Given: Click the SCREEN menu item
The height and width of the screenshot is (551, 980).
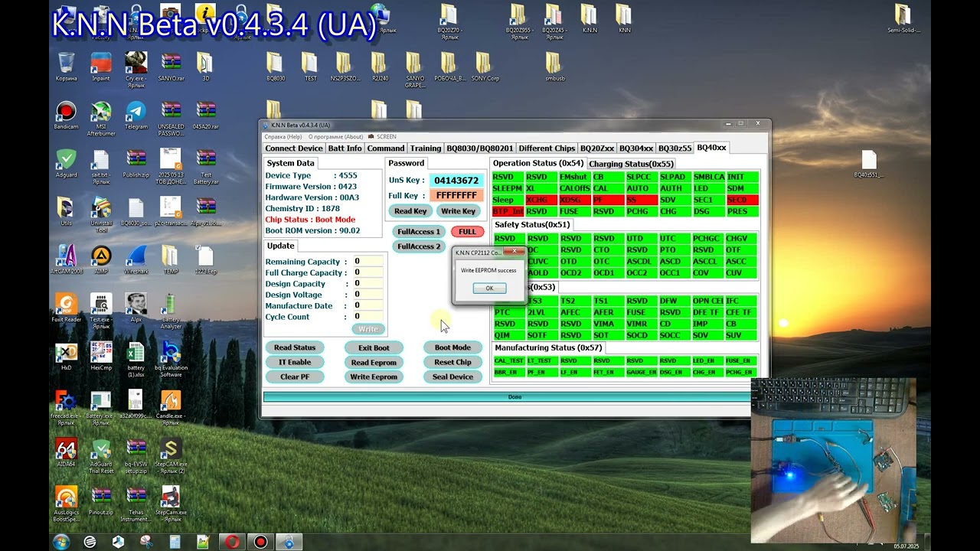Looking at the screenshot, I should [x=383, y=137].
